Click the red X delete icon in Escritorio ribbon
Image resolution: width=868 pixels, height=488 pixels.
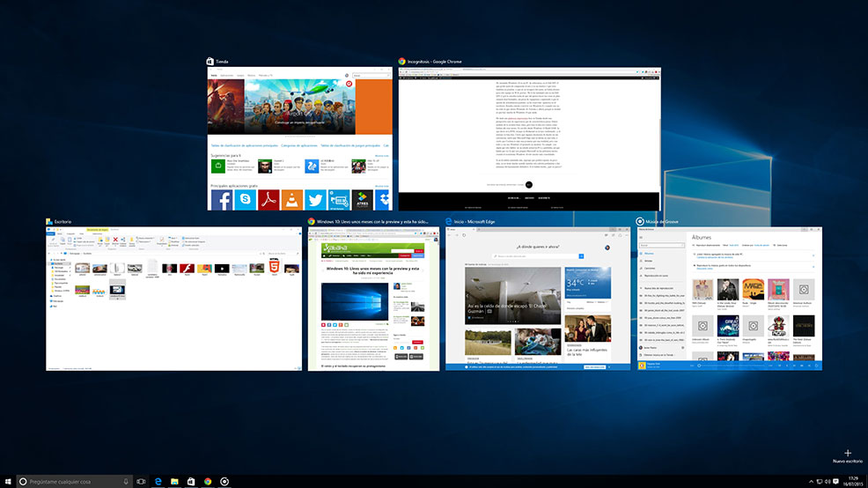tap(115, 240)
